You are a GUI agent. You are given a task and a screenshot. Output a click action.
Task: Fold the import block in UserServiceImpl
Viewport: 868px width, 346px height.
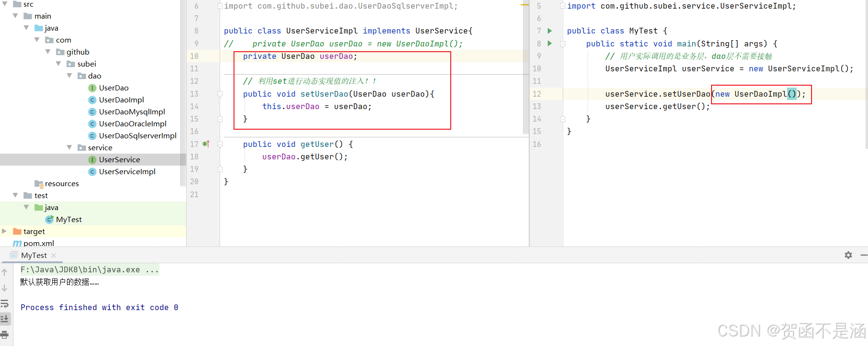(x=220, y=6)
